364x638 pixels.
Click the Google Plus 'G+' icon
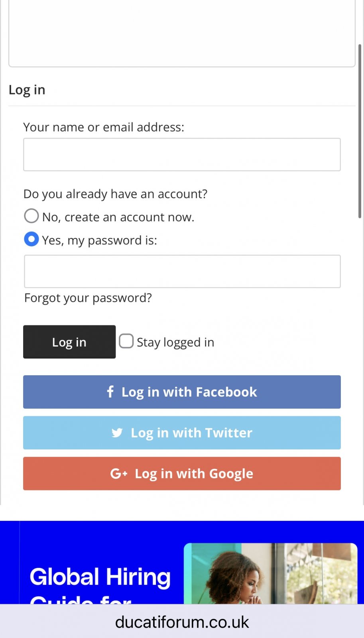click(118, 473)
